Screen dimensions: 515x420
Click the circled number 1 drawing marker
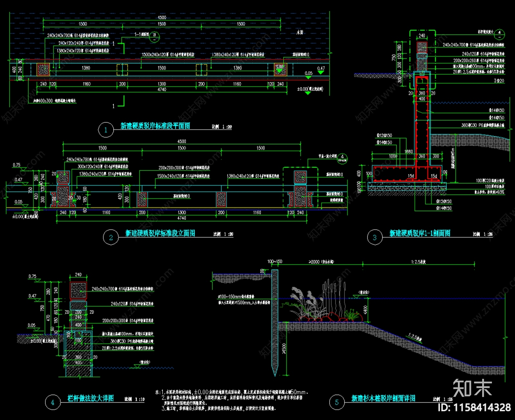(x=106, y=130)
